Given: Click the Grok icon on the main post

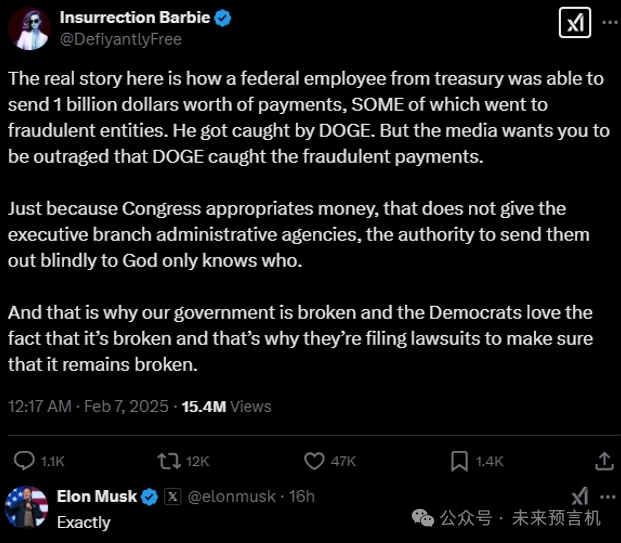Looking at the screenshot, I should [x=577, y=25].
